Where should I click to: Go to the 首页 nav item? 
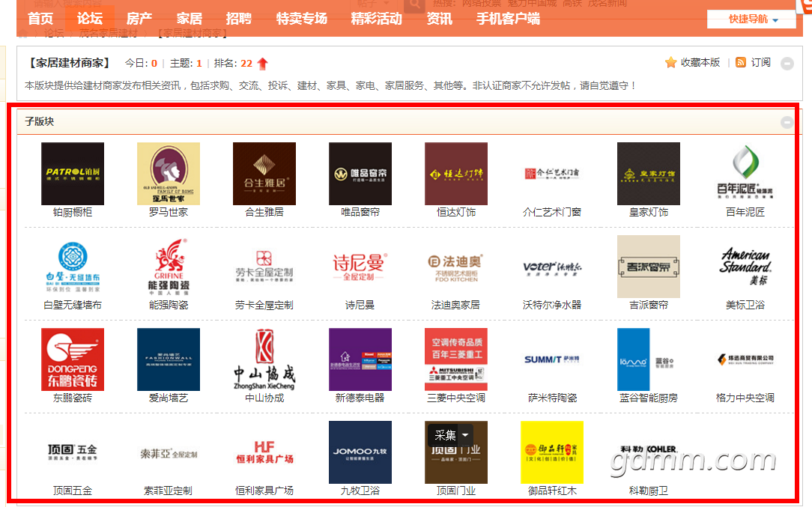point(40,19)
